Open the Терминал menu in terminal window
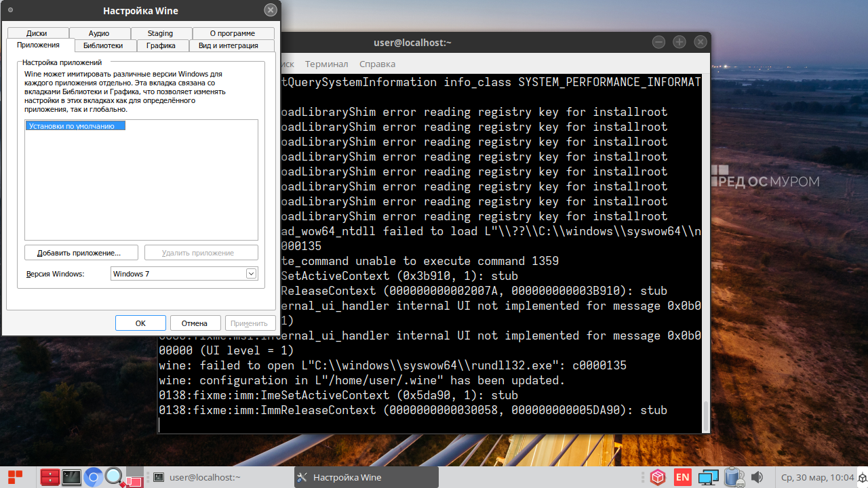This screenshot has width=868, height=488. 326,64
